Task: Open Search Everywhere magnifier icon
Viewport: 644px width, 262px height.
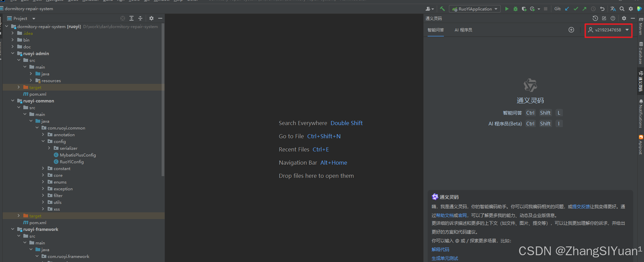Action: tap(622, 9)
